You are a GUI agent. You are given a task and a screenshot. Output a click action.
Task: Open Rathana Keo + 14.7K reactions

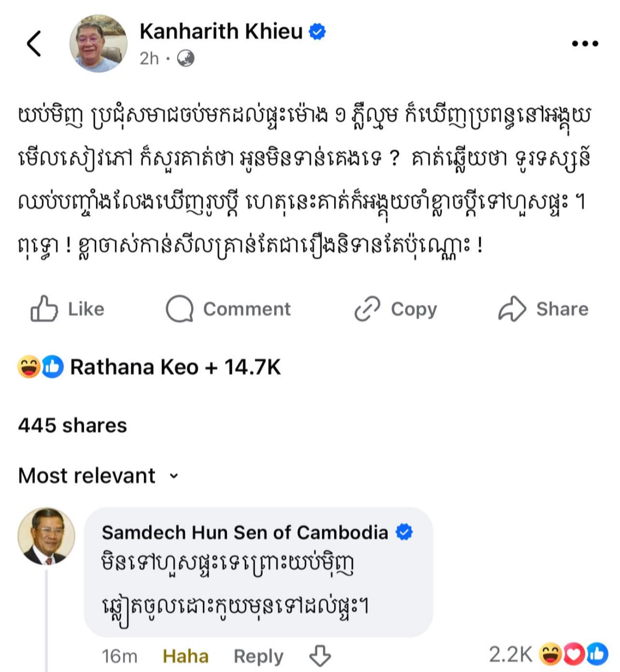point(175,367)
